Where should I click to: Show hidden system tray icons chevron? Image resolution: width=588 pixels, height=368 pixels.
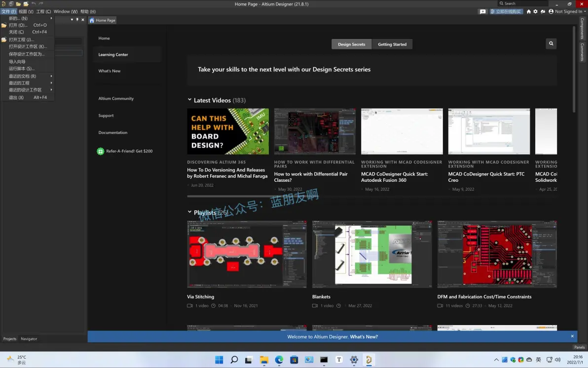[x=496, y=360]
